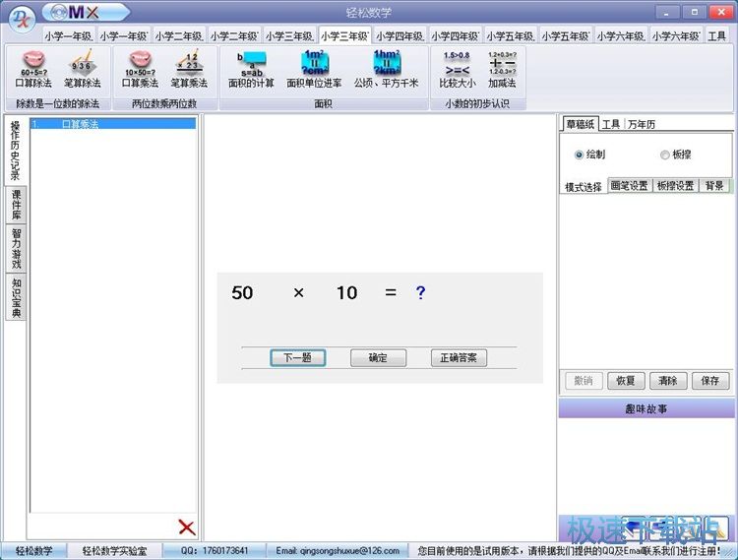This screenshot has width=738, height=560.
Task: Save the scratch paper with 保存
Action: coord(710,380)
